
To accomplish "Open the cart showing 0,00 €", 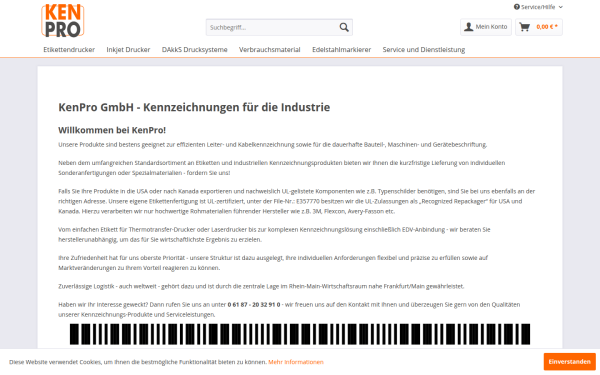I will click(539, 27).
